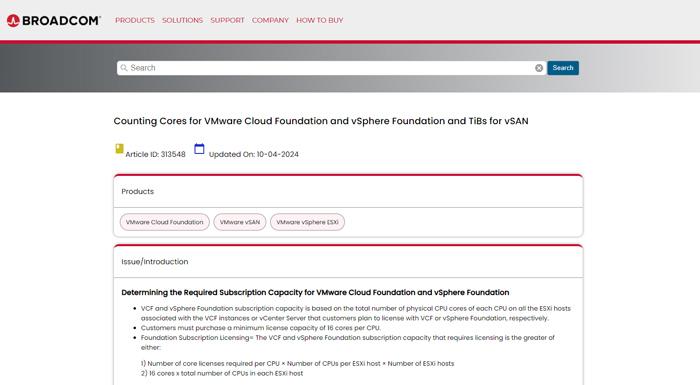This screenshot has width=700, height=385.
Task: Click the line starting 1) Number of core licenses
Action: pos(297,364)
